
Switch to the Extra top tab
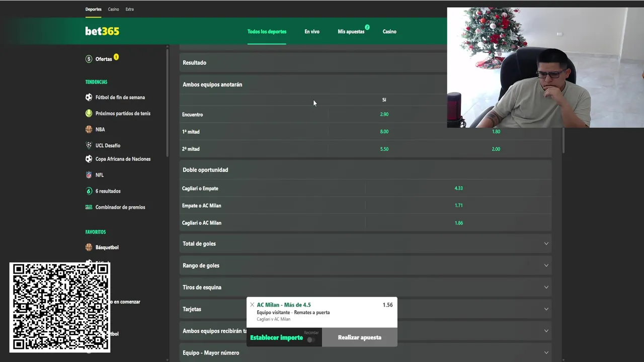coord(129,9)
